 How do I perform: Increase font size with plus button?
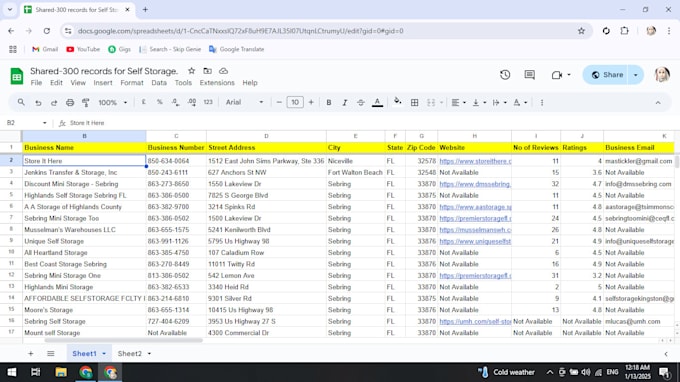pos(311,103)
